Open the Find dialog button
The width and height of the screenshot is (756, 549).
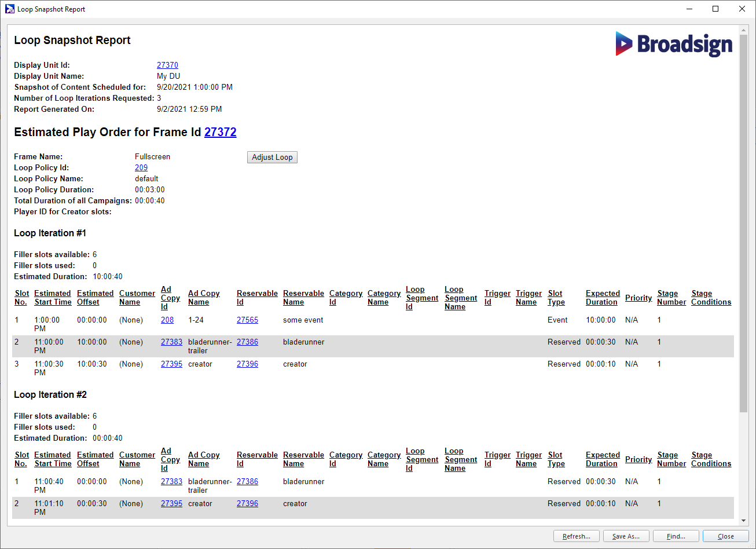[676, 536]
